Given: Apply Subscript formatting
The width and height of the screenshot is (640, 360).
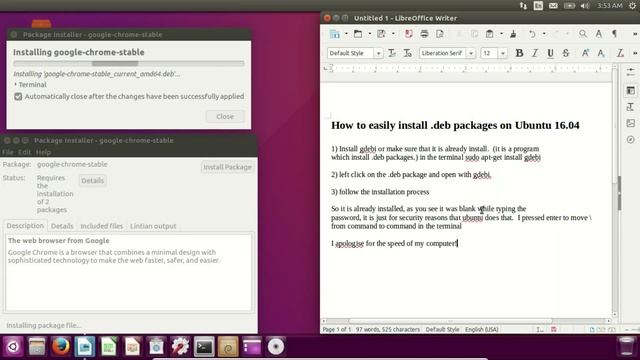Looking at the screenshot, I should tap(601, 53).
